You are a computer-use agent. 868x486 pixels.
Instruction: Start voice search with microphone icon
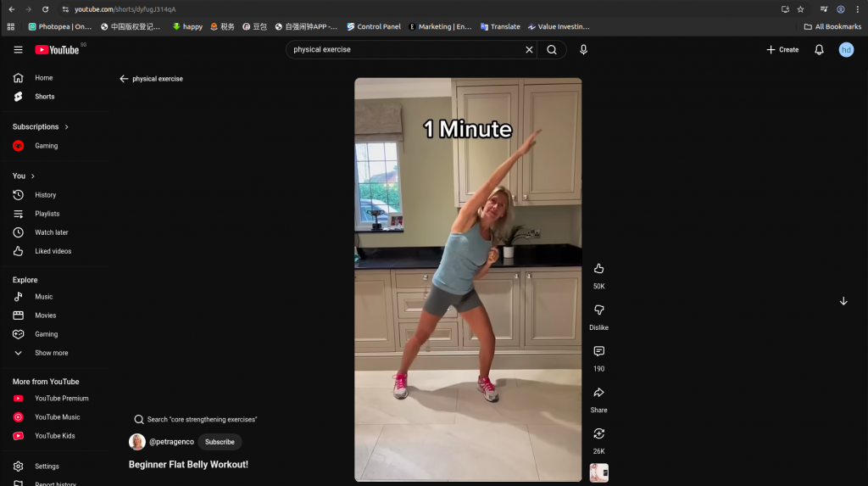583,50
